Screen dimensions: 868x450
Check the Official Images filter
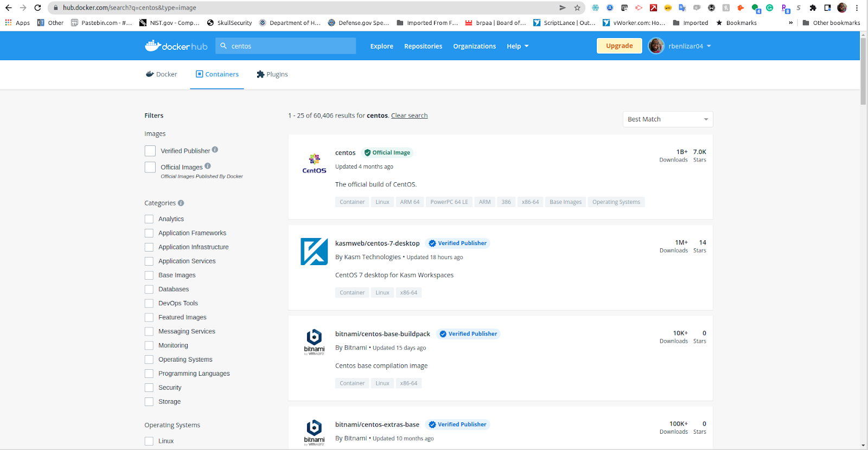point(150,167)
